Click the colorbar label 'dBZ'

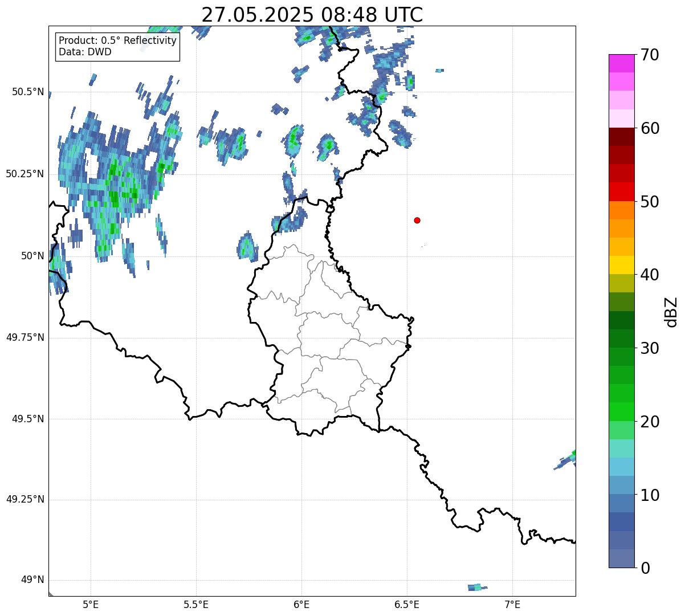[x=671, y=312]
